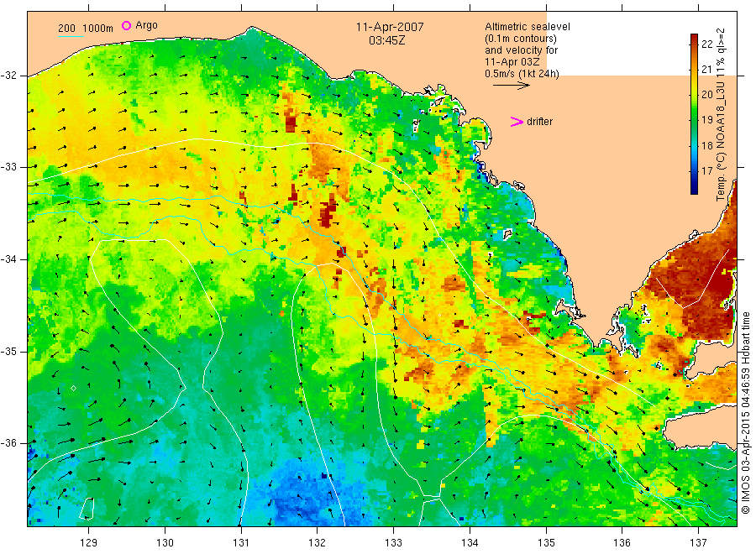Click the dark blue bottom of color bar
Screen dimensions: 756x554
point(694,189)
